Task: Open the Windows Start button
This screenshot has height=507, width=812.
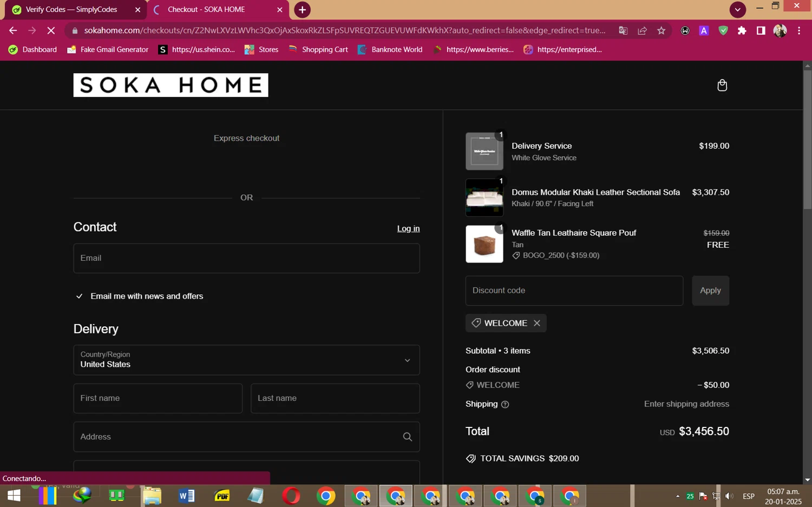Action: [x=14, y=496]
